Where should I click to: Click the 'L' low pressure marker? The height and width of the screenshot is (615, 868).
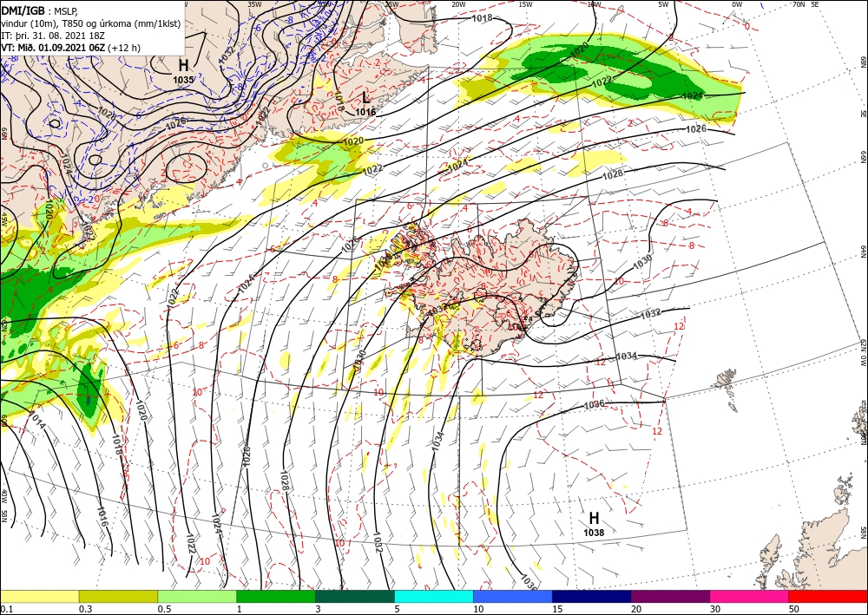coord(365,98)
